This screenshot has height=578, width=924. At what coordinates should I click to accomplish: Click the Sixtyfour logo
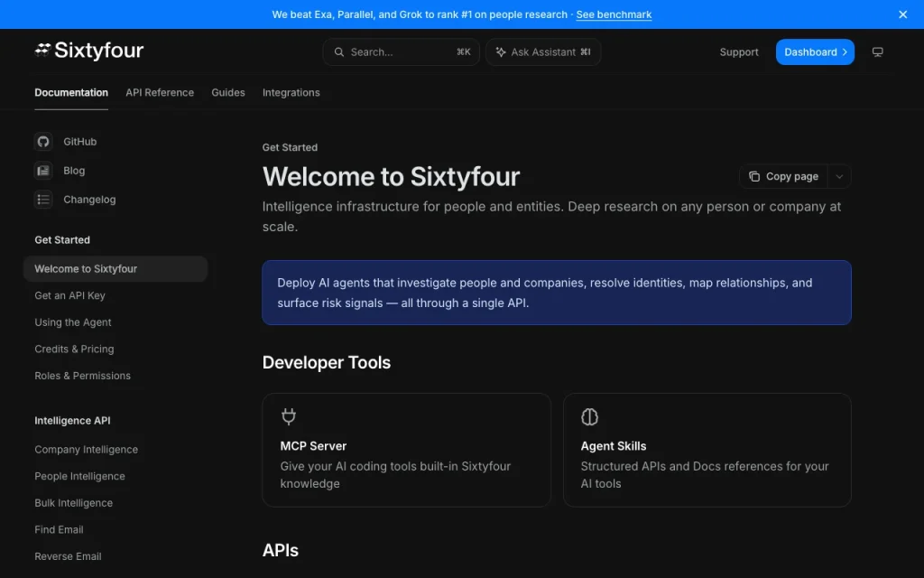89,51
